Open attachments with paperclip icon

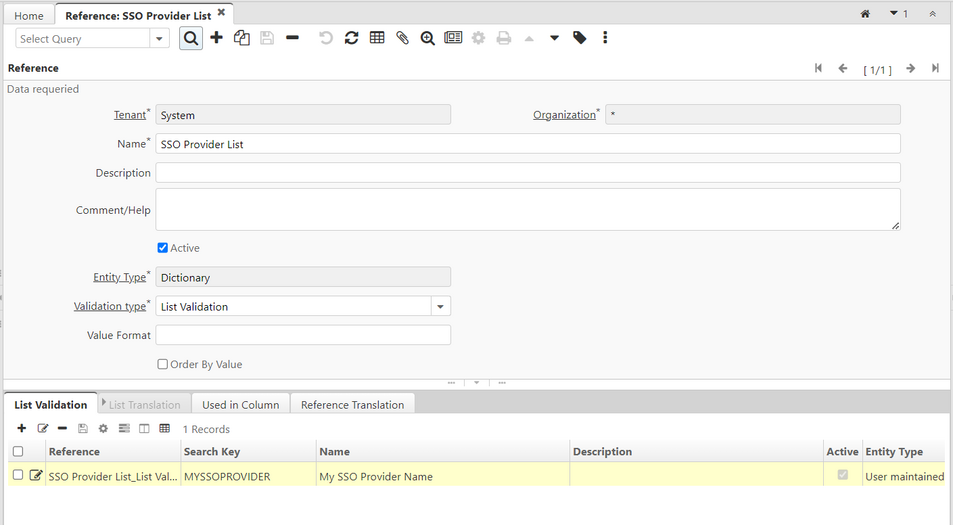pyautogui.click(x=402, y=38)
